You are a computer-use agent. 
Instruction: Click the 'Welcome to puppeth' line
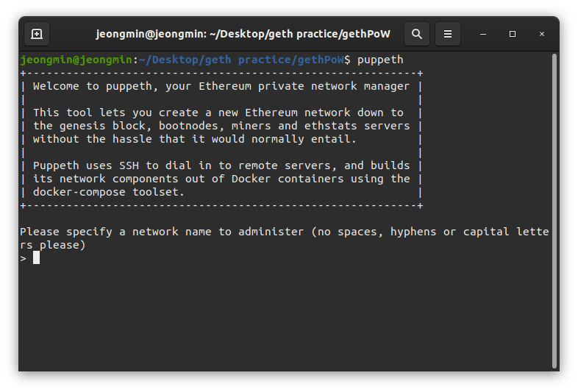click(x=221, y=86)
